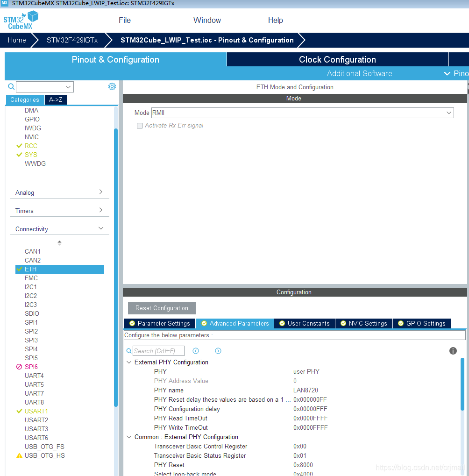469x476 pixels.
Task: Click the categories list vertical scrollbar
Action: pyautogui.click(x=116, y=267)
